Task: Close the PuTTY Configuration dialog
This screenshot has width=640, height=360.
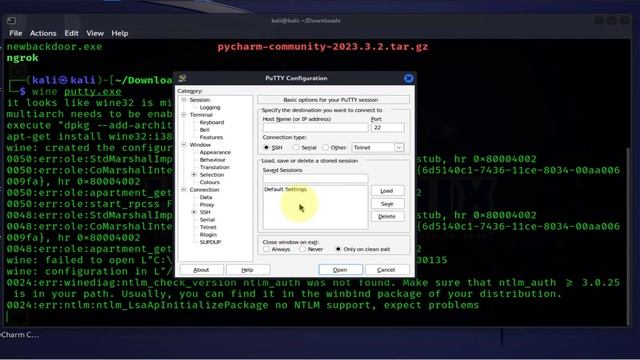Action: click(x=408, y=78)
